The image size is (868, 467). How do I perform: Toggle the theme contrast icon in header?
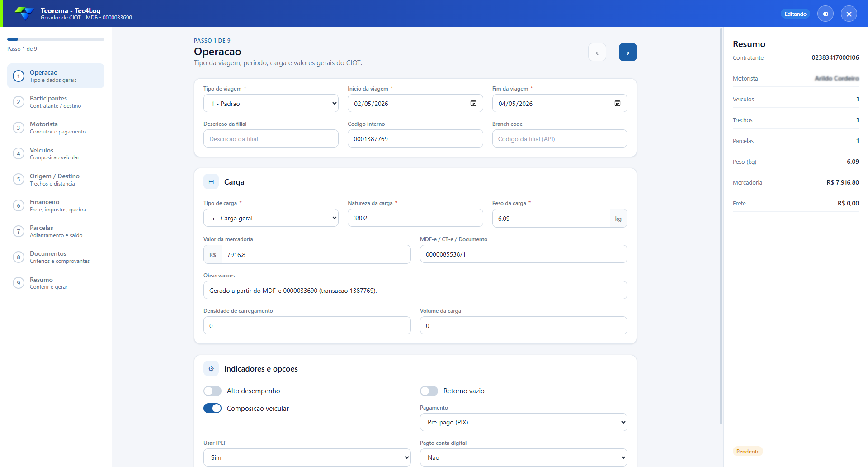tap(826, 14)
